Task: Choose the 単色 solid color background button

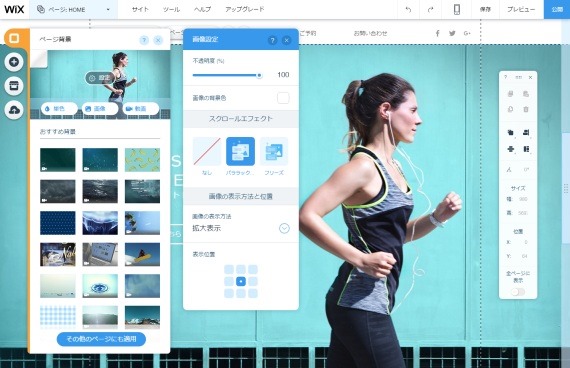Action: pos(59,109)
